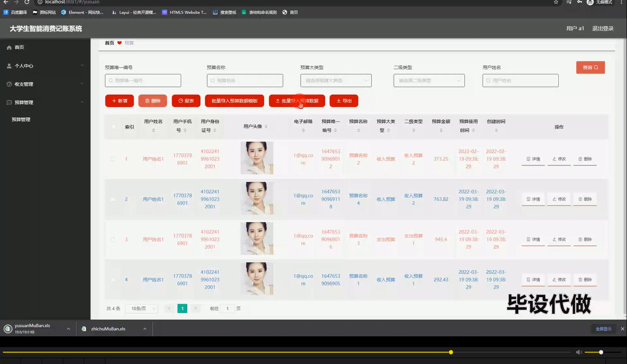Sort by 用户手机号 column arrows
This screenshot has width=627, height=364.
tap(185, 130)
